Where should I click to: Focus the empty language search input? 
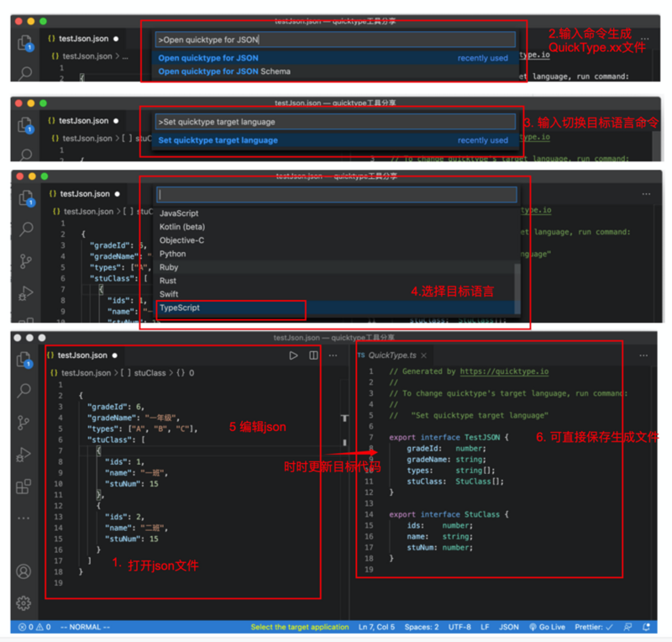(337, 195)
